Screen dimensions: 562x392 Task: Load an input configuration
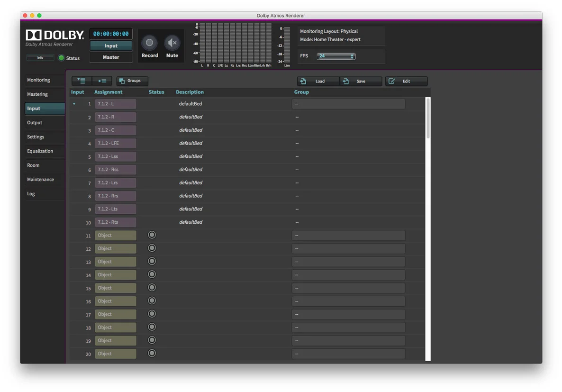pos(318,82)
